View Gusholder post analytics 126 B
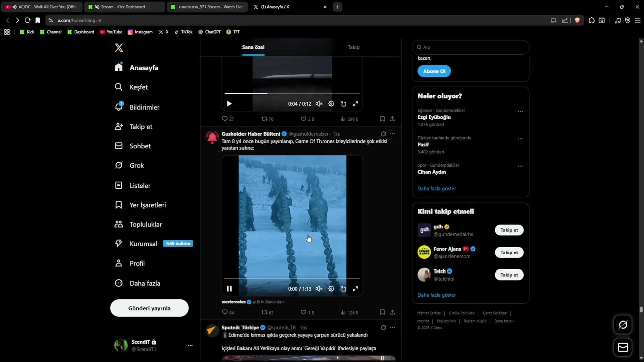This screenshot has height=362, width=644. pos(349,312)
